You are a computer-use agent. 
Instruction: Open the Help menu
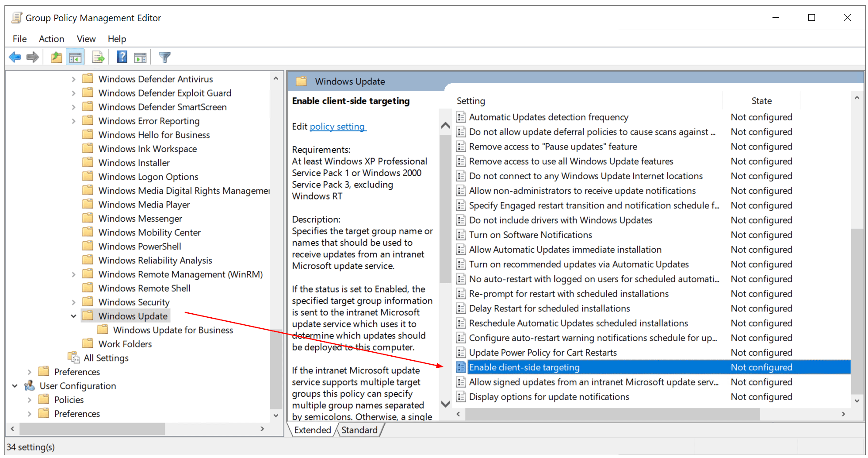117,39
